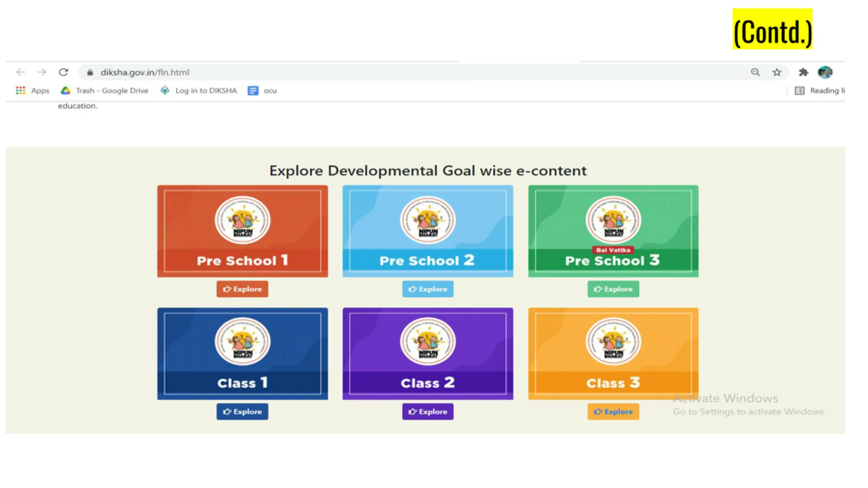Click the Nipun Bharat logo on Class 3

613,341
